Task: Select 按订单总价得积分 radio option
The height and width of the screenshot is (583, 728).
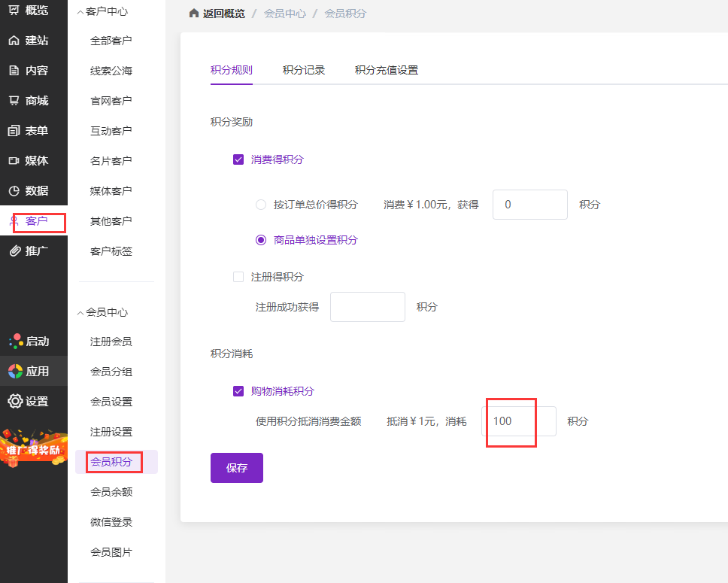Action: [261, 205]
